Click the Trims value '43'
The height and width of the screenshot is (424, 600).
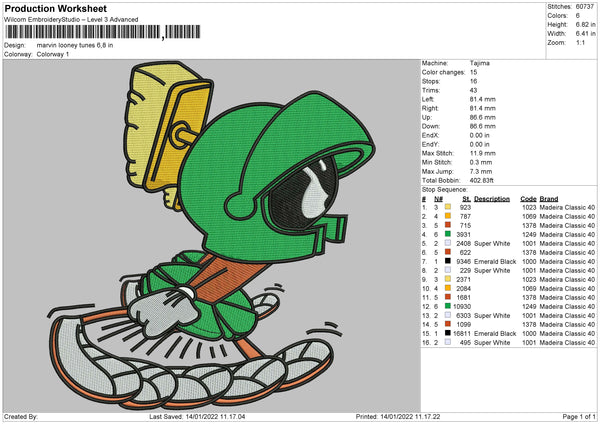pos(473,90)
